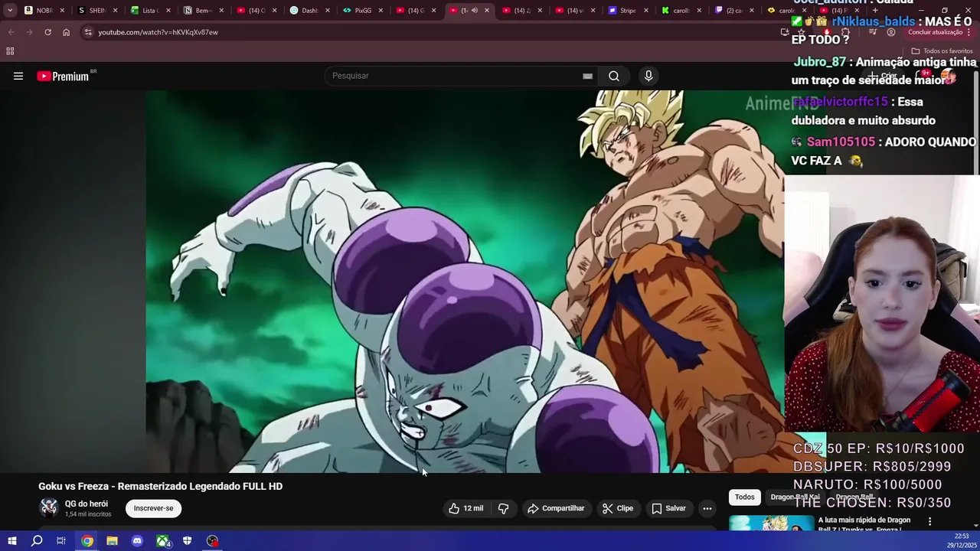980x551 pixels.
Task: Mute the playing tab via speaker icon
Action: [x=475, y=11]
